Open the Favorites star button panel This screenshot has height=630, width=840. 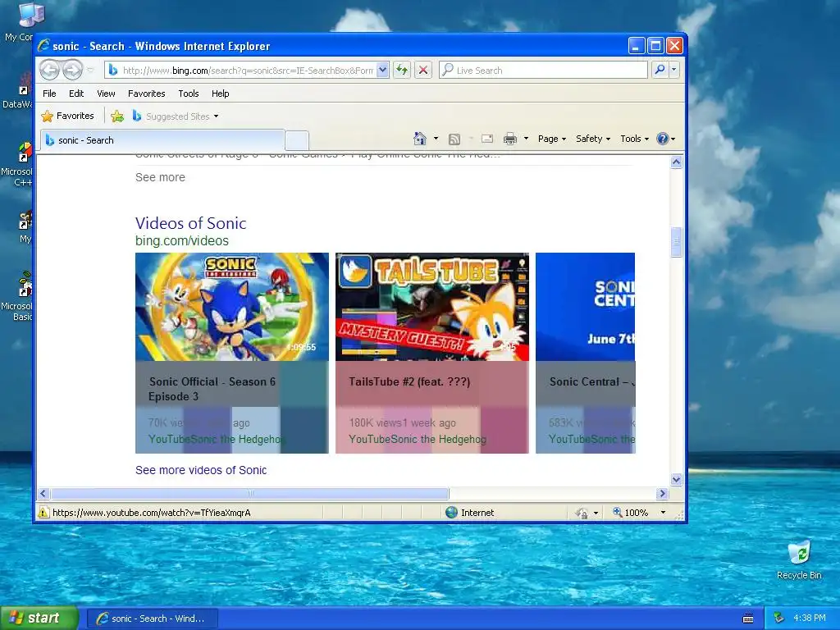(67, 116)
